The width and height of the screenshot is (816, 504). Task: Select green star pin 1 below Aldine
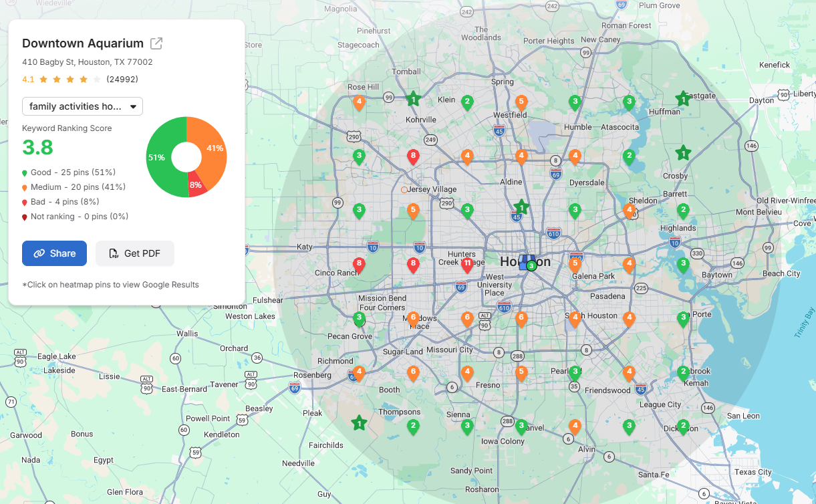521,207
